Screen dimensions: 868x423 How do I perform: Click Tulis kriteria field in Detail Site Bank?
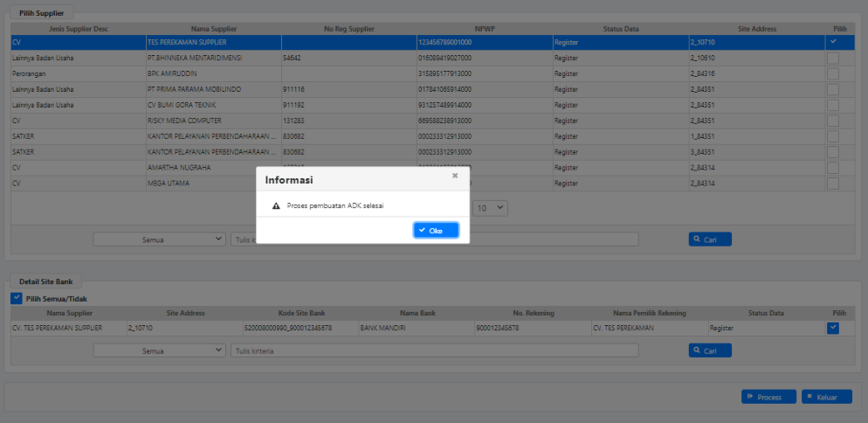click(x=433, y=350)
